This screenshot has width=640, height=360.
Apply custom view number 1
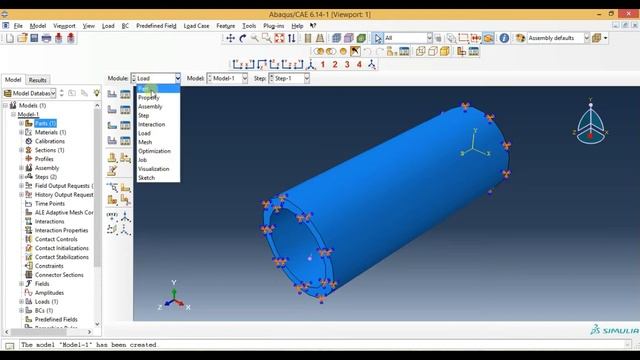[323, 64]
